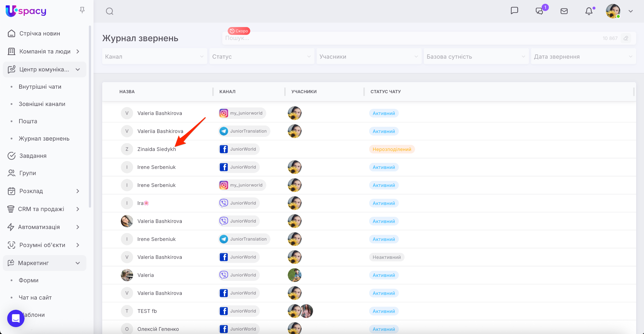Open the purple support chat widget
The width and height of the screenshot is (644, 334).
click(16, 318)
